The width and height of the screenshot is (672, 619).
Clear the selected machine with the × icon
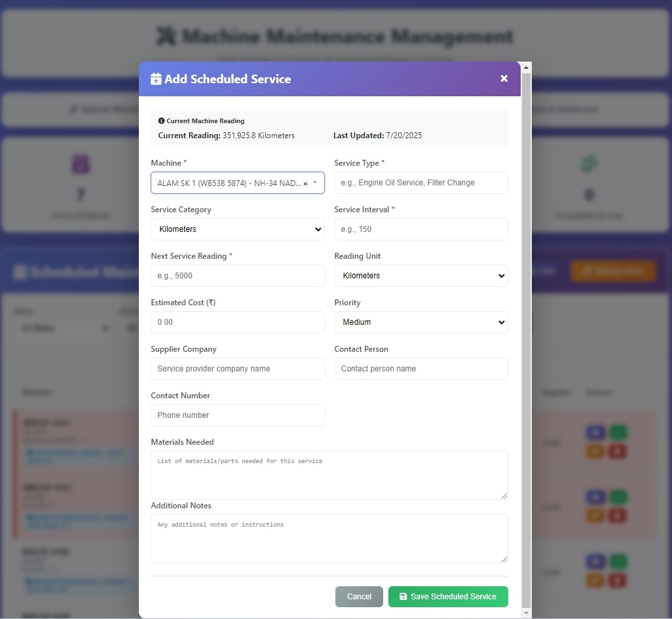point(305,184)
